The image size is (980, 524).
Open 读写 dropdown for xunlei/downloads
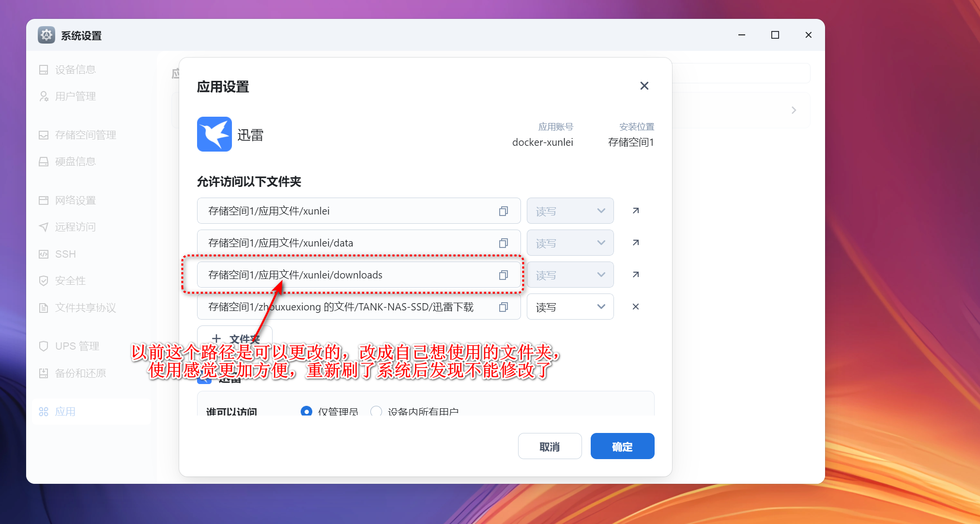point(570,275)
